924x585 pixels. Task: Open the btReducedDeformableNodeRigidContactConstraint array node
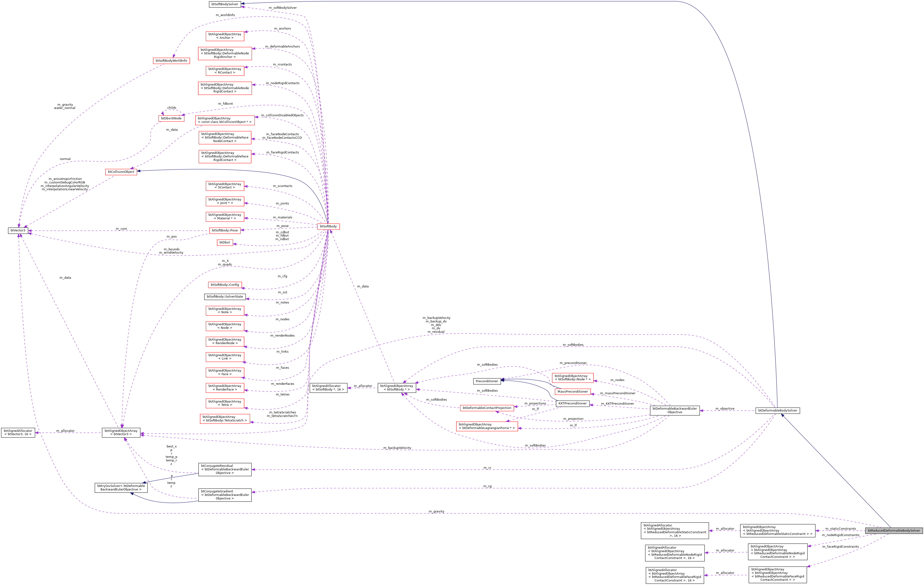click(777, 552)
